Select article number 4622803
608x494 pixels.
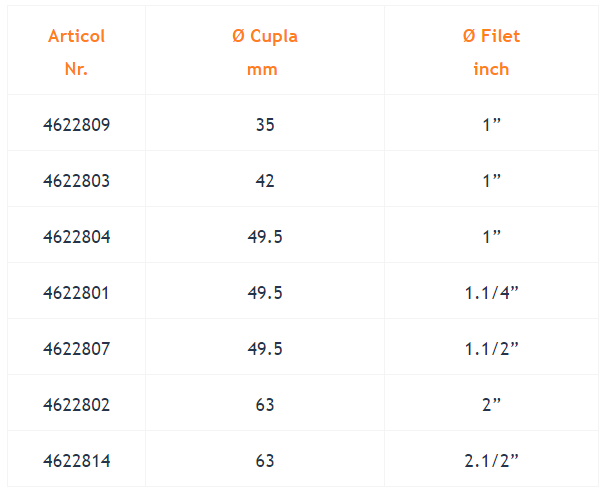pyautogui.click(x=76, y=181)
